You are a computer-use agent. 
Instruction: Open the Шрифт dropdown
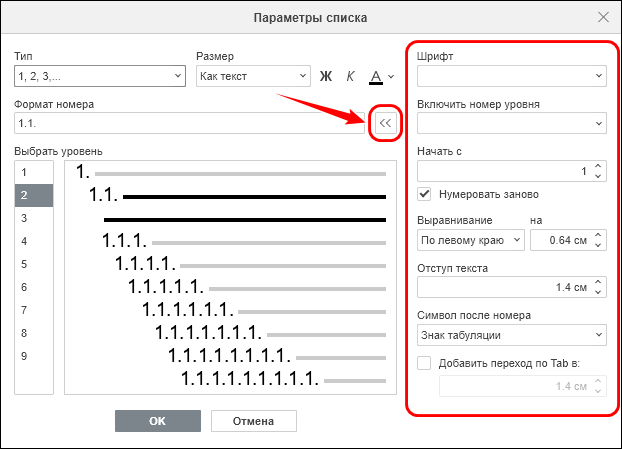512,76
